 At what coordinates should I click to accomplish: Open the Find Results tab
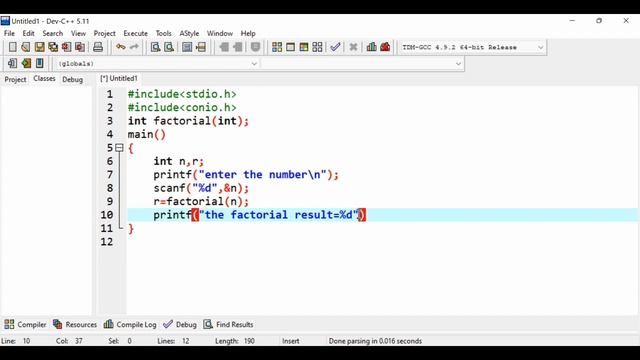(x=229, y=324)
